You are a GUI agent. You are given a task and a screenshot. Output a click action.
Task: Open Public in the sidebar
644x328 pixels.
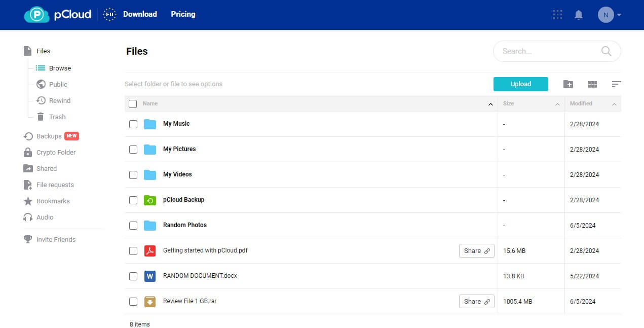(x=58, y=84)
